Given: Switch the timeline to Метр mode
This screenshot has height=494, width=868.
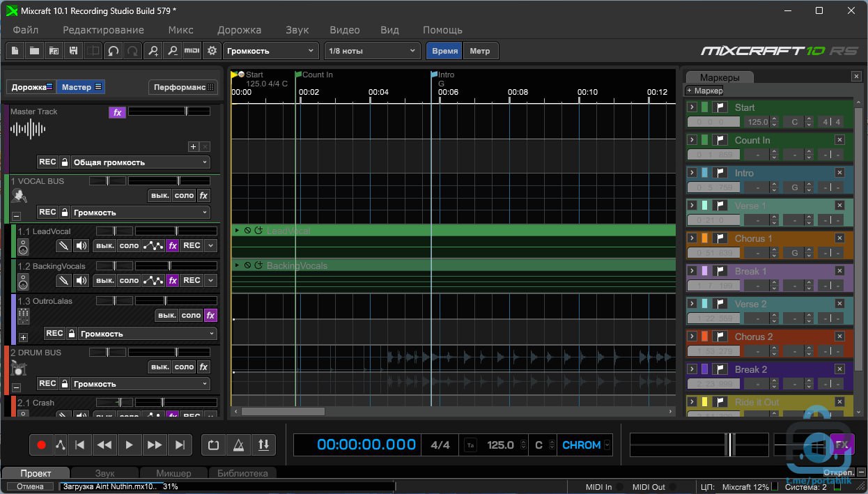Looking at the screenshot, I should click(479, 51).
